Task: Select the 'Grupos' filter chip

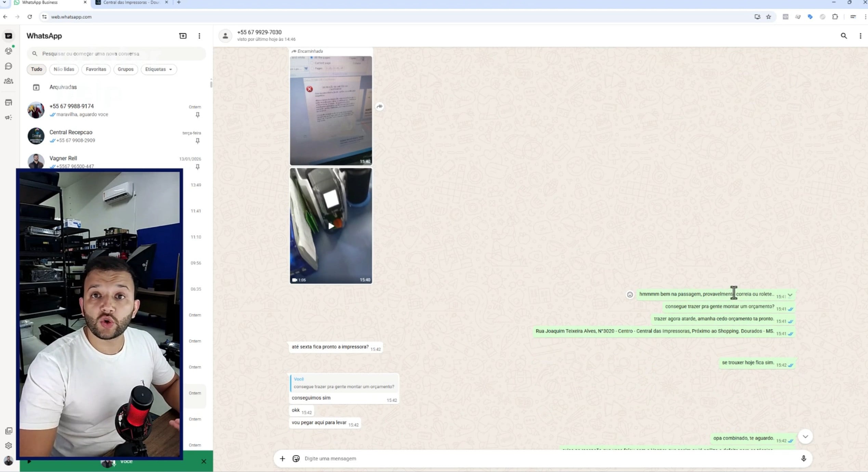Action: [126, 69]
